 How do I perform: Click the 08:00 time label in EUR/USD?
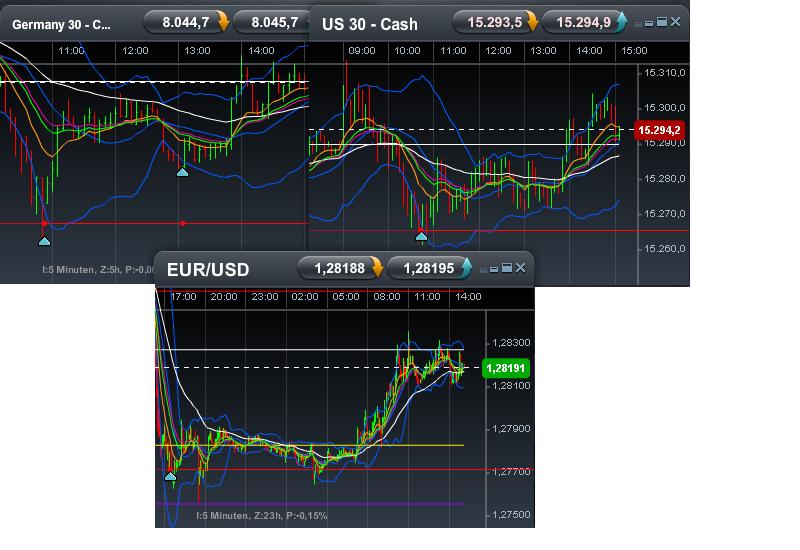coord(387,296)
